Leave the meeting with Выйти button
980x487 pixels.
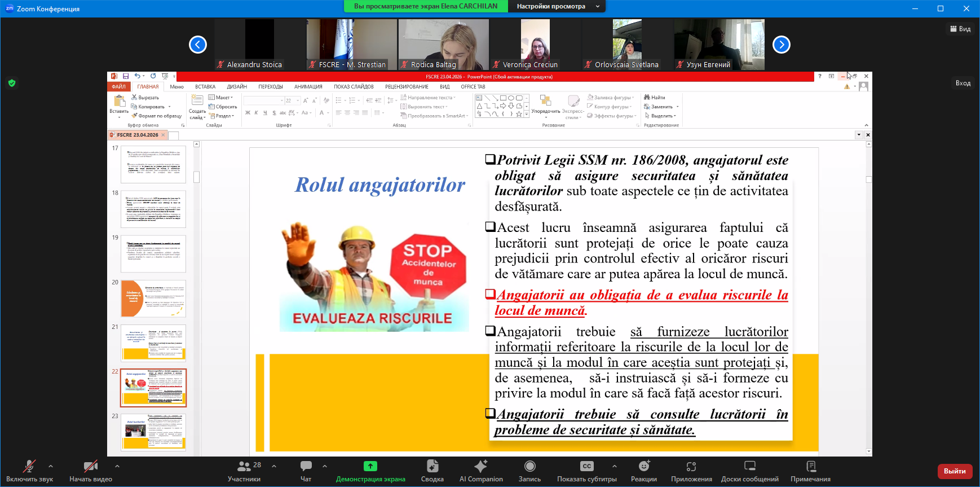955,471
